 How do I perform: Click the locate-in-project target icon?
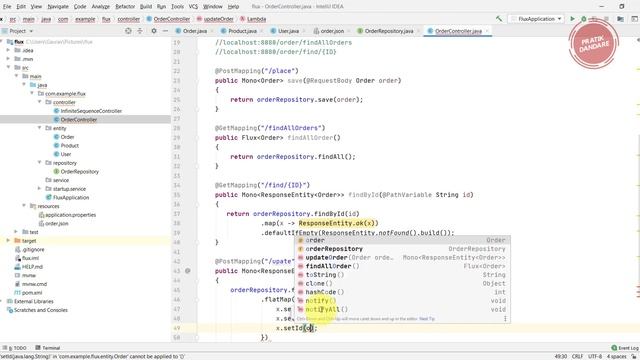(x=128, y=31)
